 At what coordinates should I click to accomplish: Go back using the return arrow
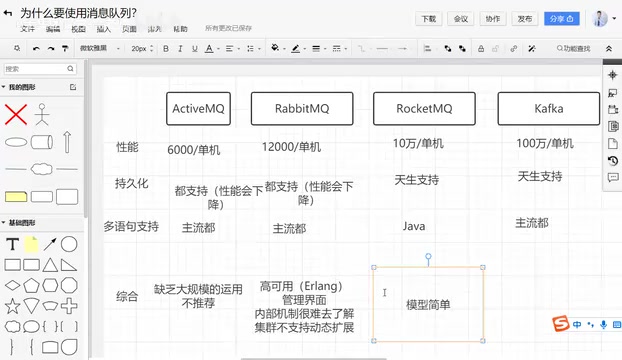(x=8, y=13)
